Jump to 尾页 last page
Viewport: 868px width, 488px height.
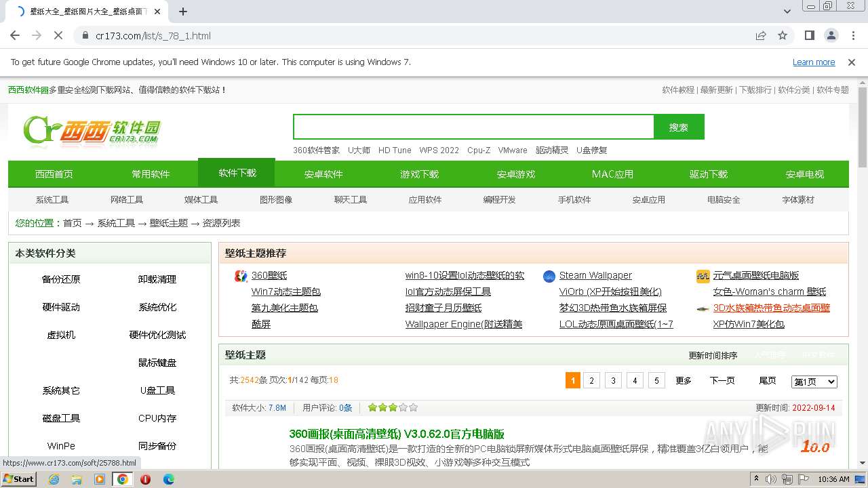point(768,381)
